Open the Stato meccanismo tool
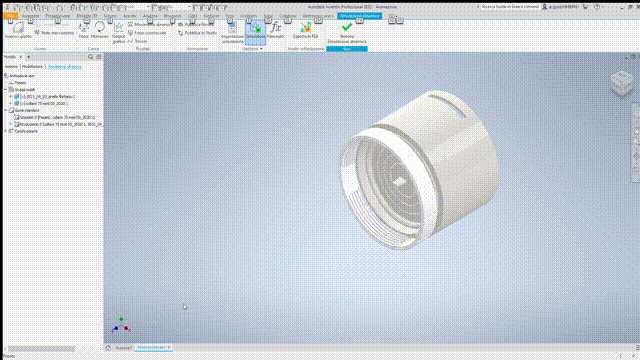Viewport: 640px width, 360px height. [54, 33]
